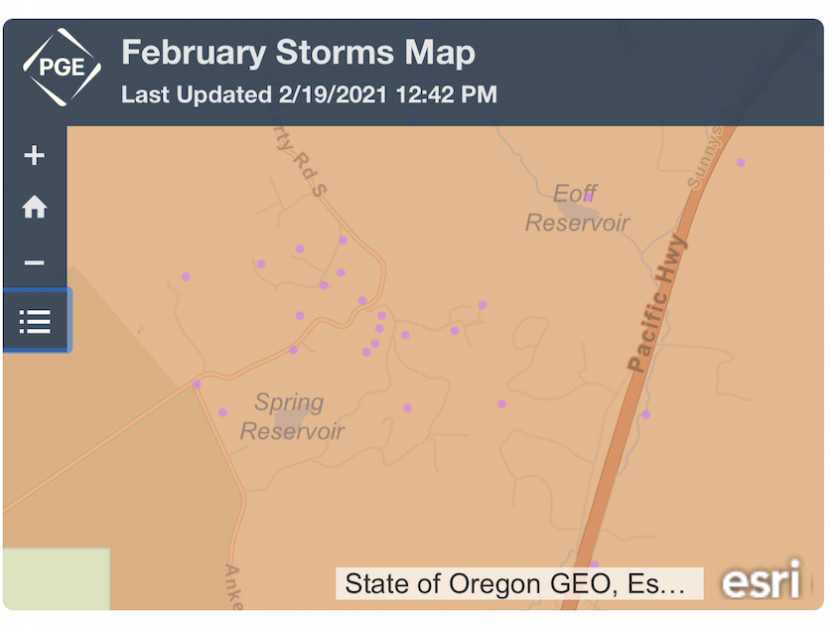Click the Spring Reservoir label
The image size is (840, 630).
pos(292,416)
